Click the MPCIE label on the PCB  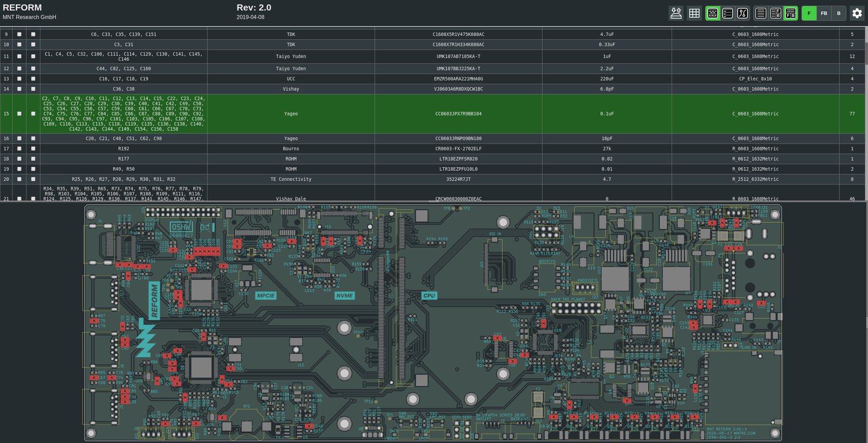click(266, 295)
